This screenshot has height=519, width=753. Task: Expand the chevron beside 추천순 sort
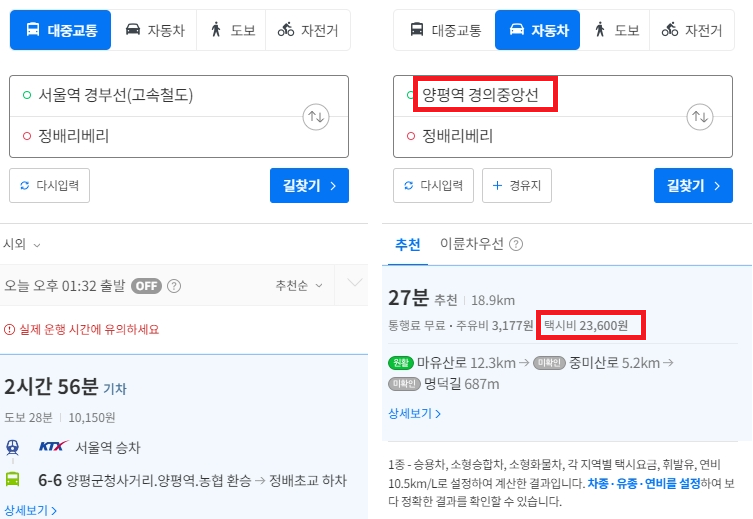[x=354, y=284]
